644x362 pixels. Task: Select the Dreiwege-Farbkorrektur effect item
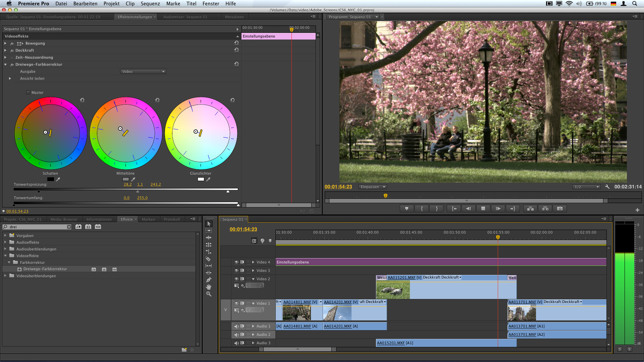(45, 269)
